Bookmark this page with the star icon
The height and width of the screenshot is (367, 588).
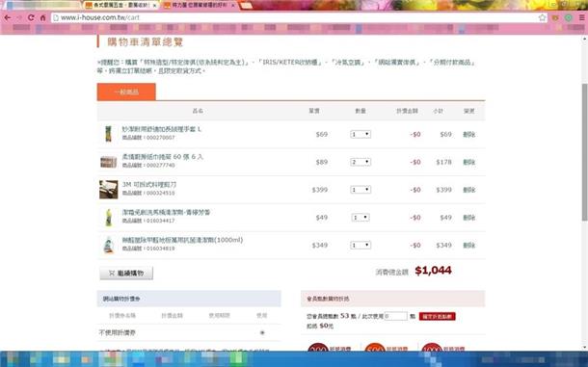pyautogui.click(x=542, y=17)
